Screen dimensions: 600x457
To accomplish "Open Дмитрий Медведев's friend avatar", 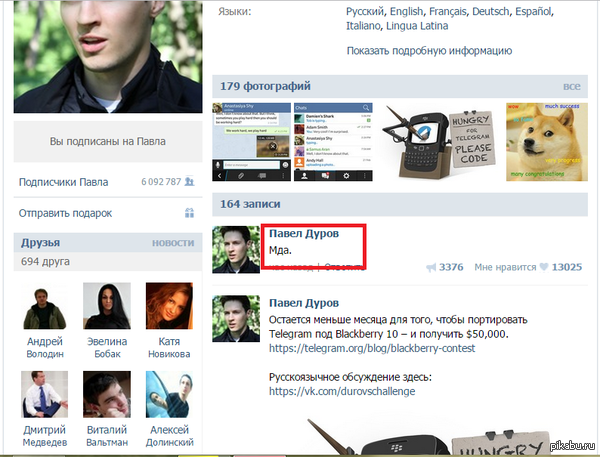I will tap(44, 396).
